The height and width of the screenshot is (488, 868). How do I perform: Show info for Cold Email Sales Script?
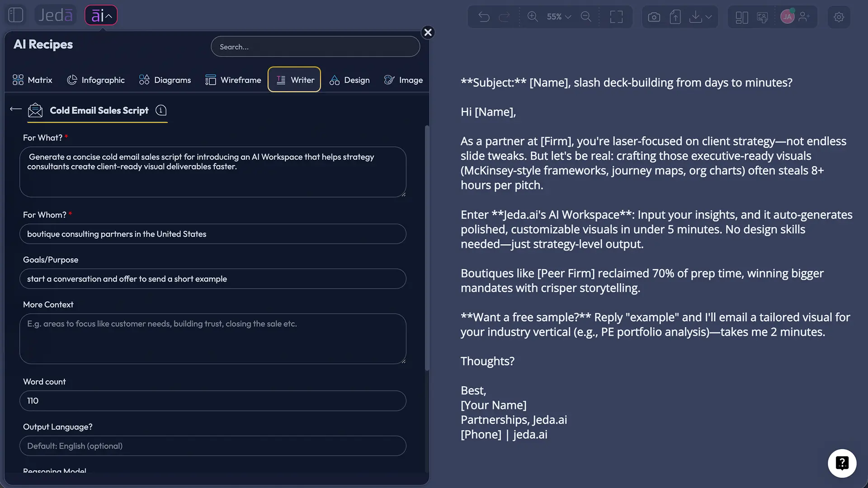click(x=161, y=110)
